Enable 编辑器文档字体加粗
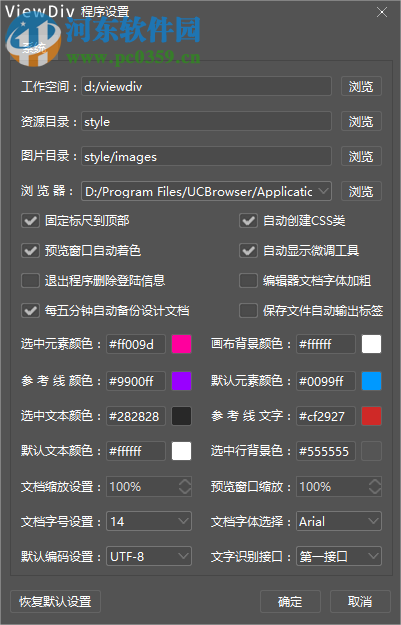401x625 pixels. click(248, 281)
